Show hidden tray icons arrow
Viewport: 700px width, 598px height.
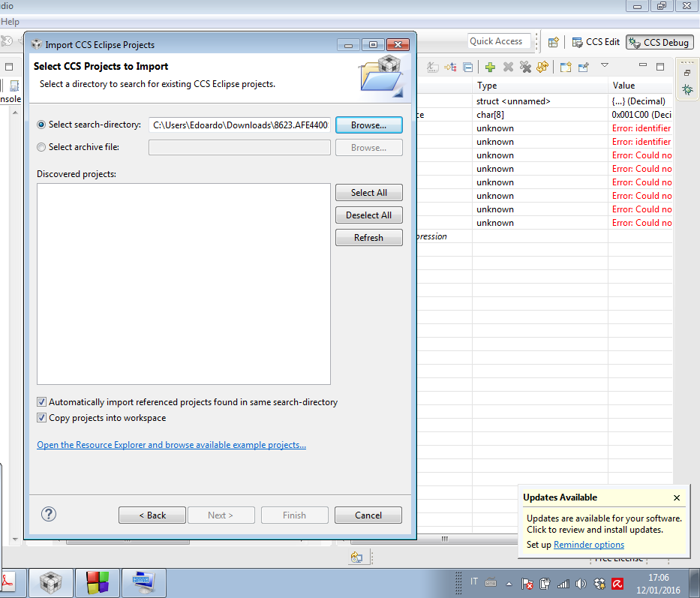pos(509,583)
